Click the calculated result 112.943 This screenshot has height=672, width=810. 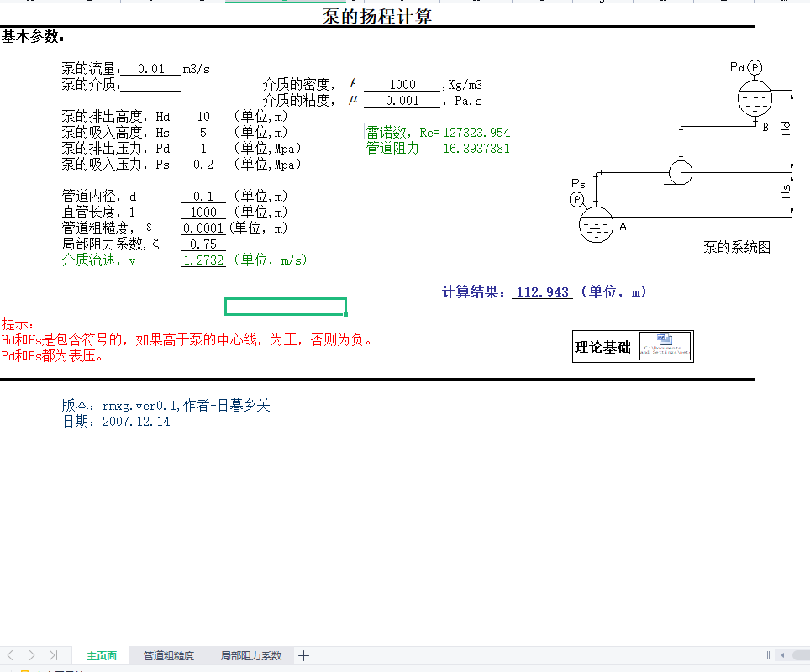click(x=542, y=292)
